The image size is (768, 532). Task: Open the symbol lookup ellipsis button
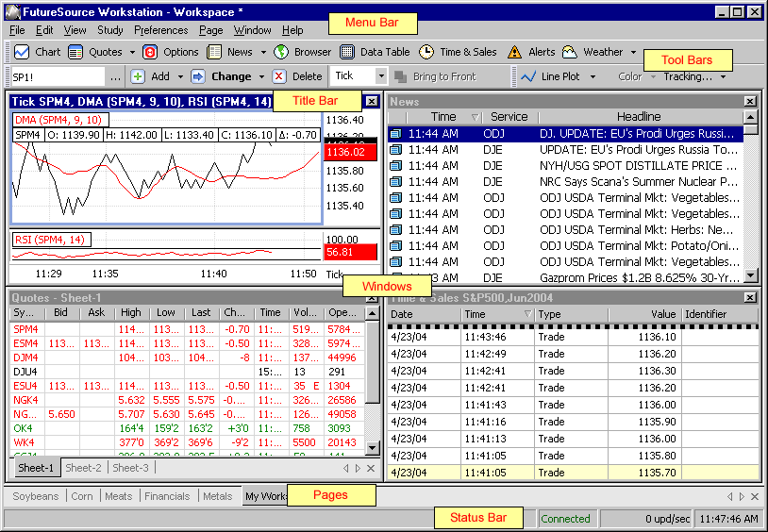(115, 77)
